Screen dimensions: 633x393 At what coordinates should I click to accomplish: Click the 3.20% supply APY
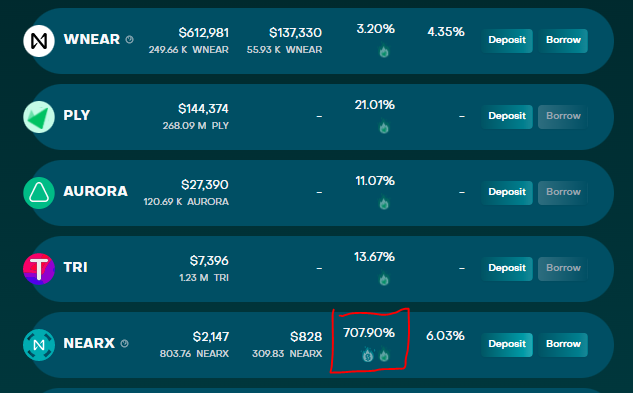375,29
